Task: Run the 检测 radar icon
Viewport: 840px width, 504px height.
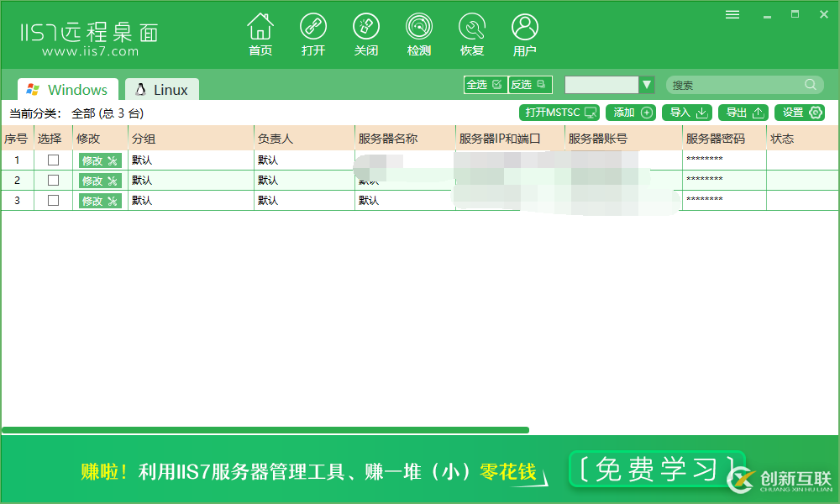Action: pyautogui.click(x=419, y=29)
